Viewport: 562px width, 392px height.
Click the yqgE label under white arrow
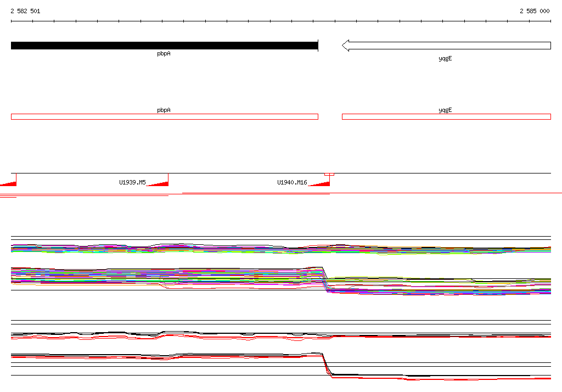click(445, 58)
